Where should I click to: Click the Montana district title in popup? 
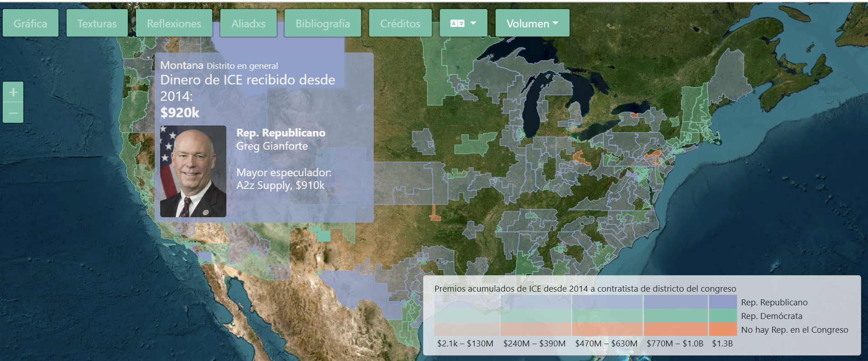182,65
